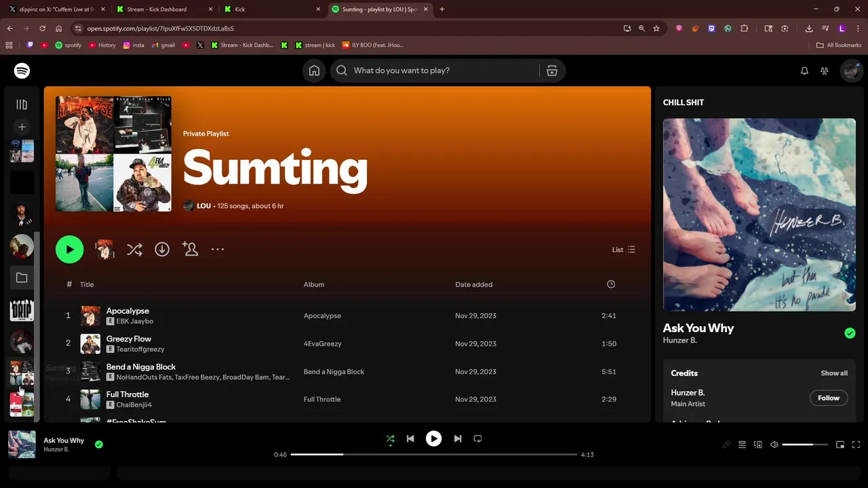Play the Sumting playlist with green button
The height and width of the screenshot is (488, 868).
pyautogui.click(x=69, y=249)
